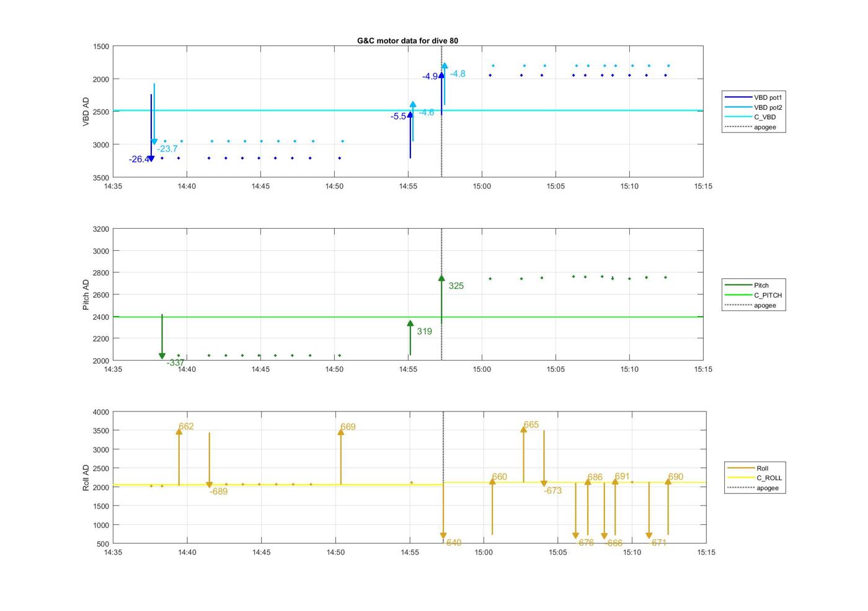Click the '-671' roll data label
This screenshot has width=868, height=611.
click(x=658, y=542)
